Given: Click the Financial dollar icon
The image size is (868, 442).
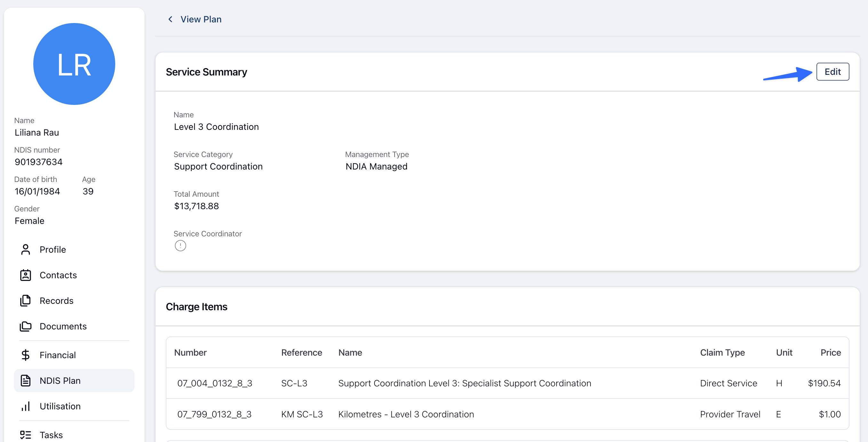Looking at the screenshot, I should [26, 355].
